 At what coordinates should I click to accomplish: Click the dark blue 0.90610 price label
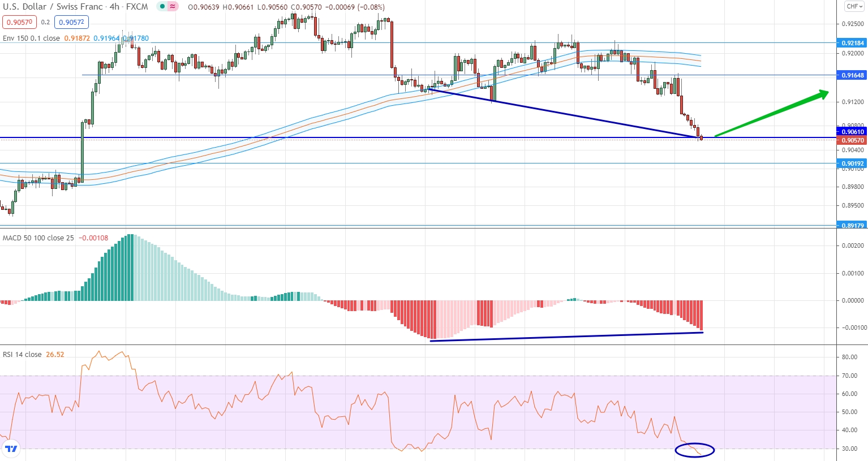(852, 132)
